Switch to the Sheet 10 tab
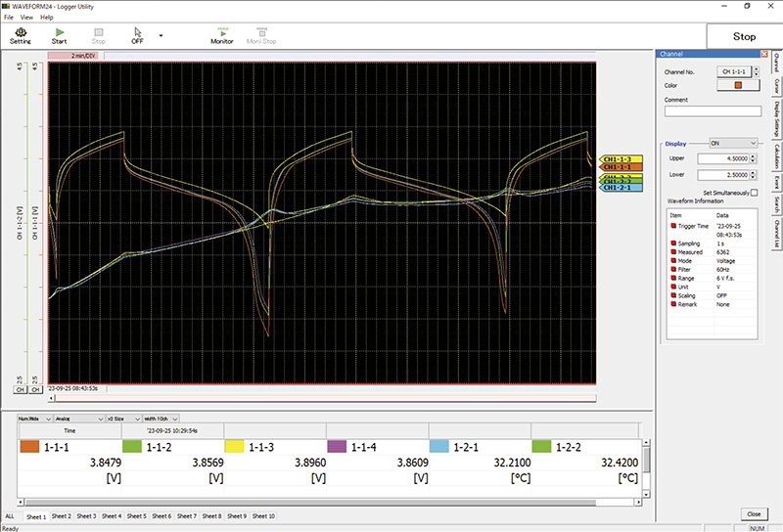 pyautogui.click(x=263, y=516)
